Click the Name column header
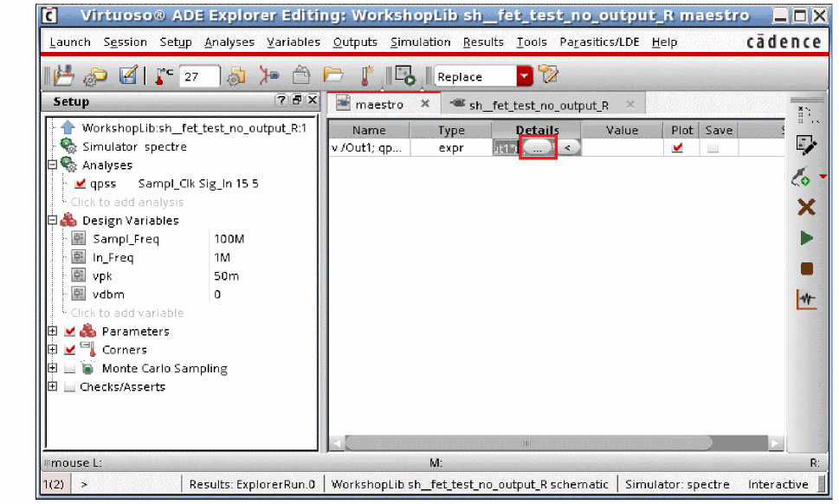The width and height of the screenshot is (839, 504). coord(369,130)
